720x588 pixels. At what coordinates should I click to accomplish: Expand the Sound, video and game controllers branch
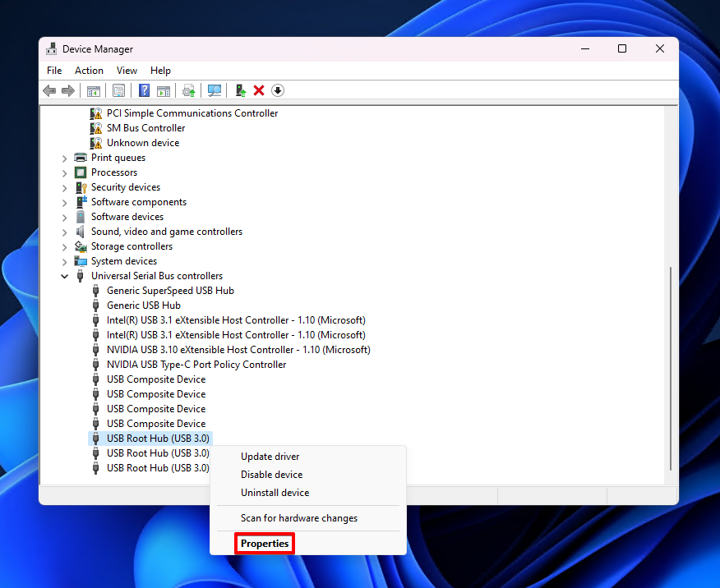[x=64, y=231]
